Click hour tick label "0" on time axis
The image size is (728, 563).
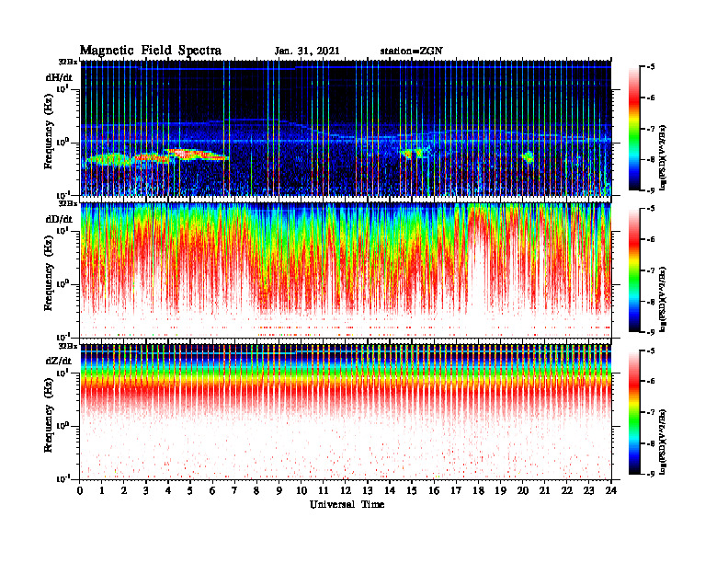80,491
